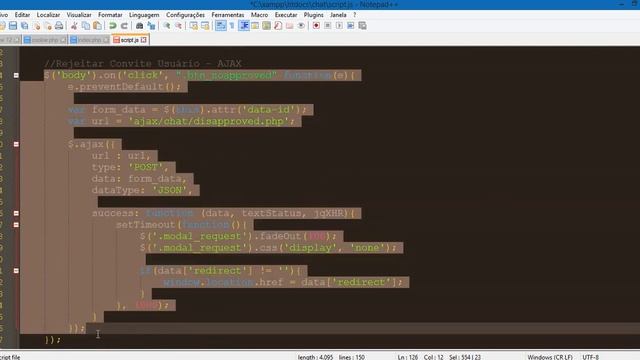Screen dimensions: 640x360
Task: Open the Function List icon
Action: pos(278,26)
